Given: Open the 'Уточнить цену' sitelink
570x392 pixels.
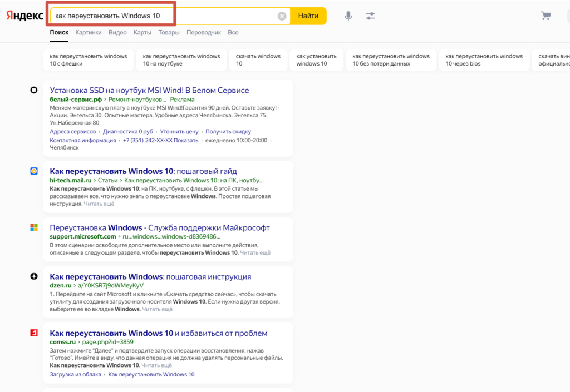Looking at the screenshot, I should (179, 132).
